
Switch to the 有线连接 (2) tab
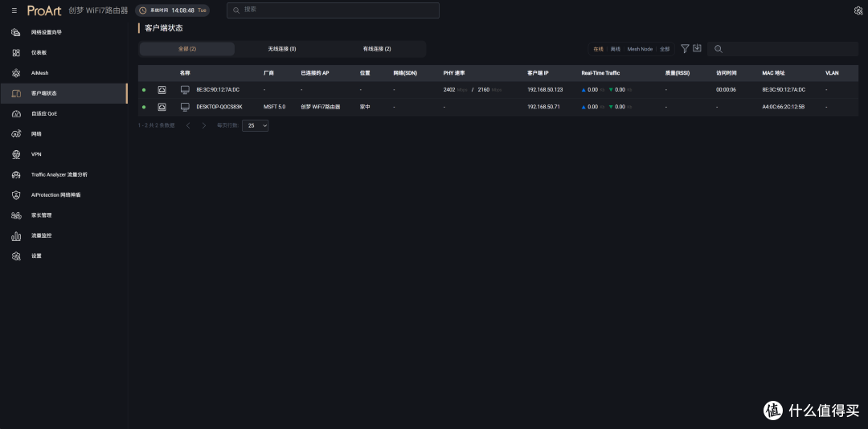[x=377, y=49]
